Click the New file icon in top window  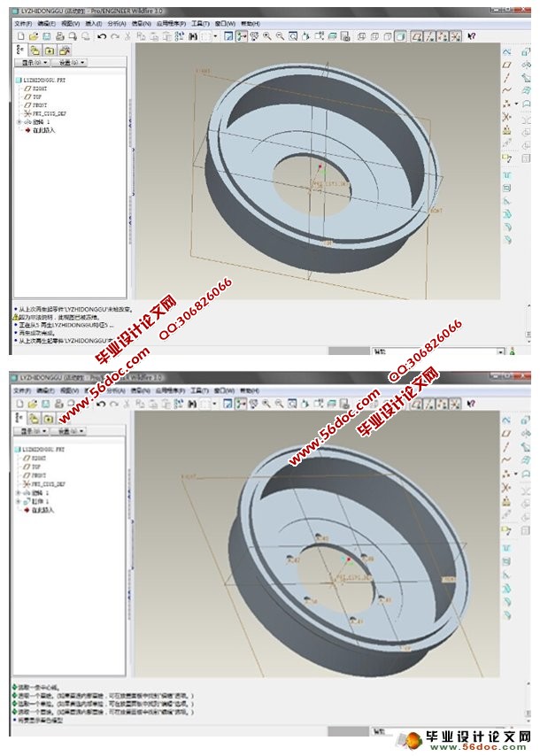(20, 36)
